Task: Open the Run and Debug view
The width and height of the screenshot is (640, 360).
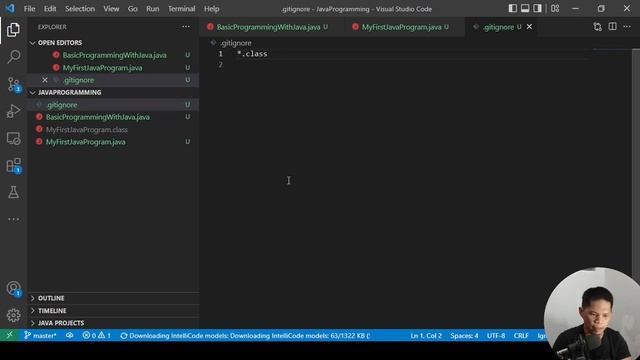Action: 13,111
